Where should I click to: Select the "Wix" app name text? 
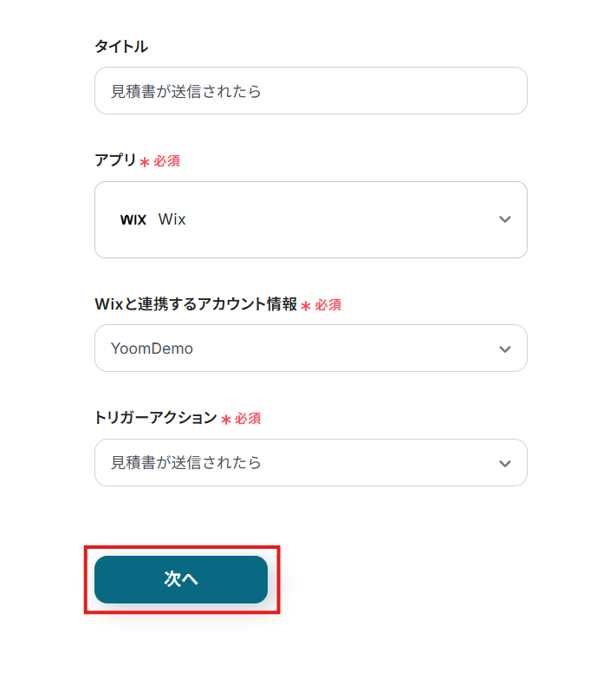[172, 219]
